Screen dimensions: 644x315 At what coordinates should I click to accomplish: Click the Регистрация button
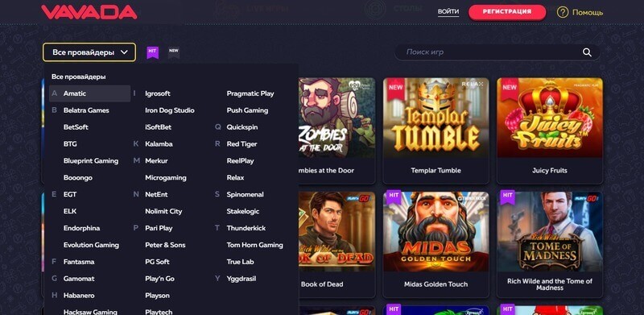click(x=507, y=12)
